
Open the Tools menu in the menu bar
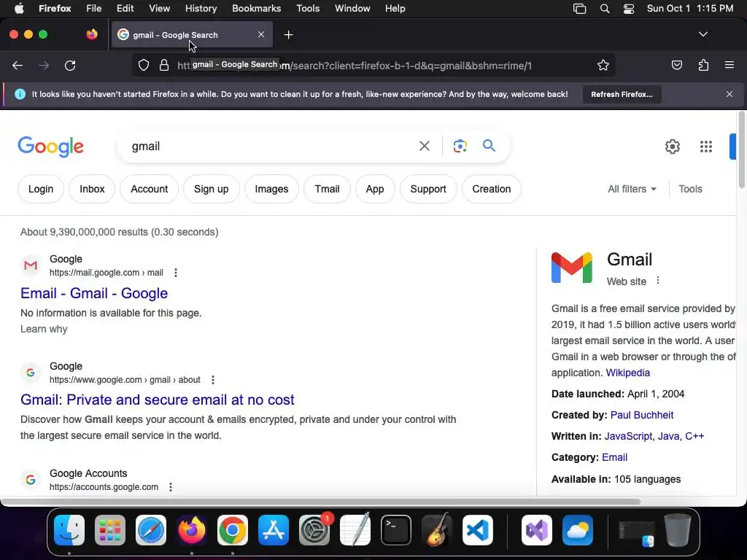click(x=308, y=9)
